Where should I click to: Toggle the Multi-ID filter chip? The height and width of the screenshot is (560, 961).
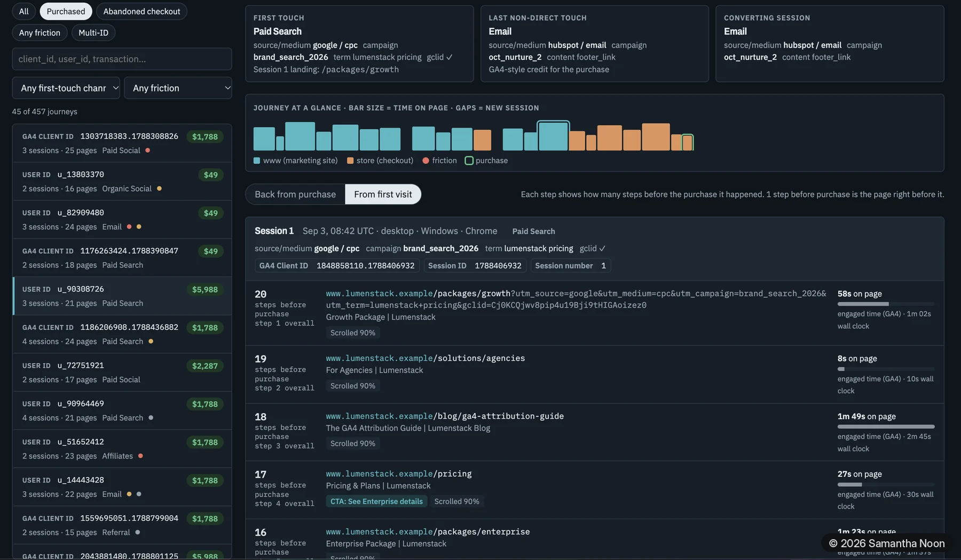tap(93, 33)
